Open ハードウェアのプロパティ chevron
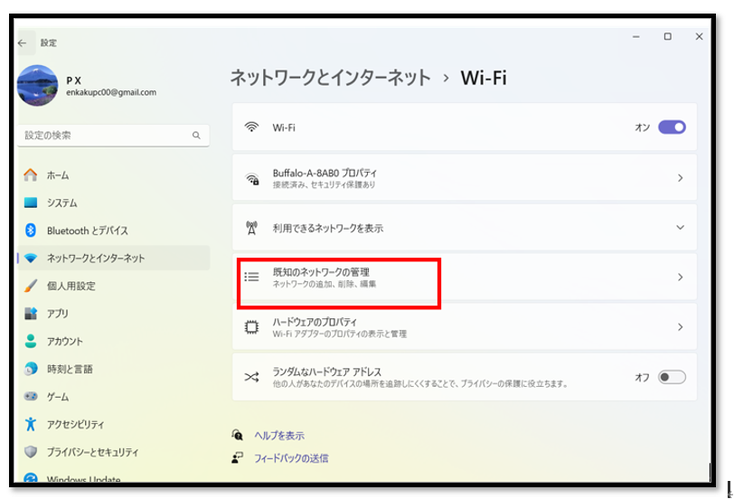The height and width of the screenshot is (499, 734). point(680,327)
